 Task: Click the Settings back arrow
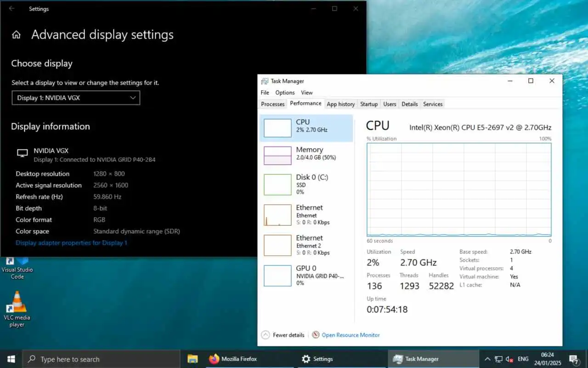(x=11, y=8)
